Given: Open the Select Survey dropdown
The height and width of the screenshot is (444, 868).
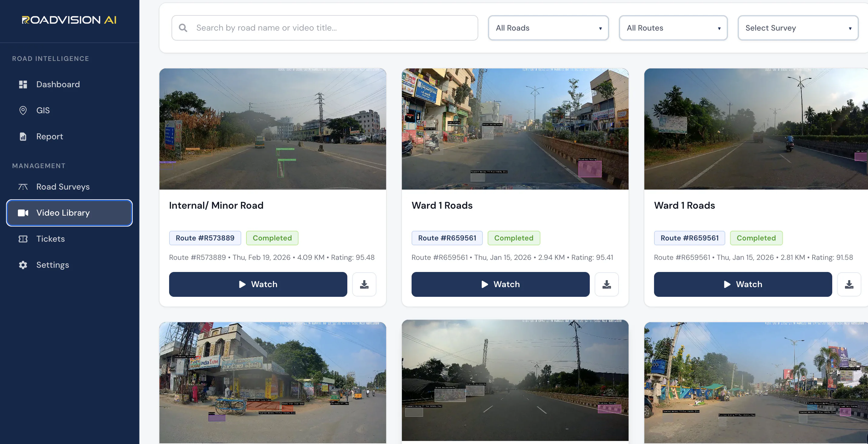Looking at the screenshot, I should click(798, 28).
